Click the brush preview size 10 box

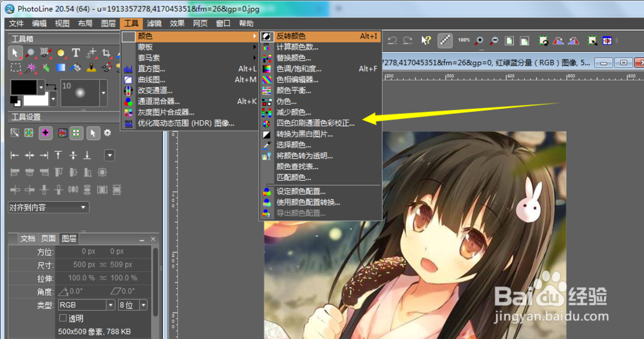[x=80, y=93]
